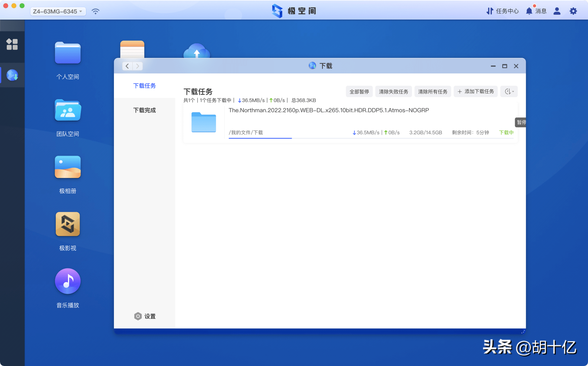The width and height of the screenshot is (588, 366).
Task: Open the cloud upload app icon on desktop
Action: tap(197, 51)
